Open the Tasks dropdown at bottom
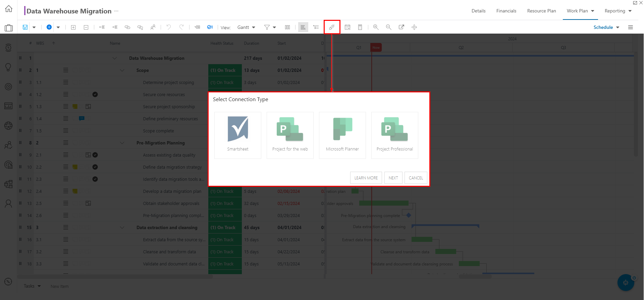644x300 pixels. 32,286
